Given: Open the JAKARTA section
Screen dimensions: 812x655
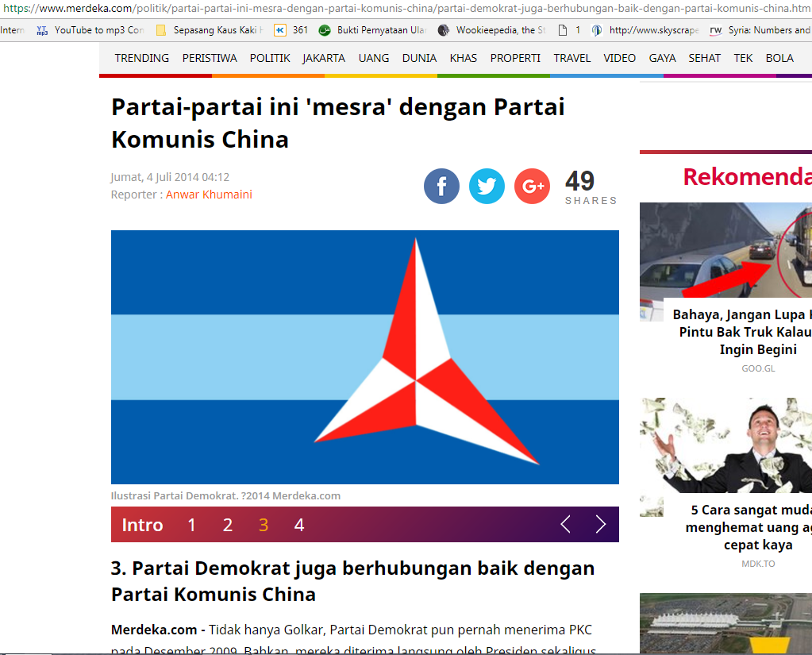Looking at the screenshot, I should click(324, 58).
